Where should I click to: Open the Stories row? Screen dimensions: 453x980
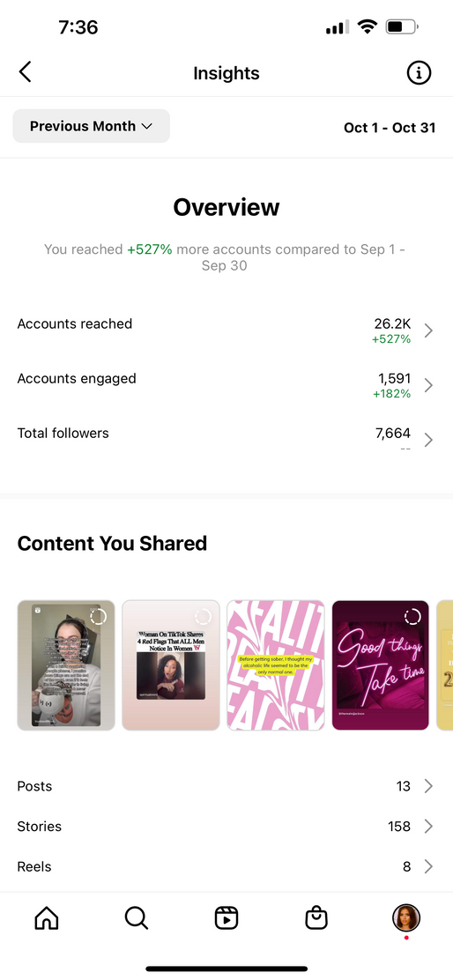pos(226,827)
